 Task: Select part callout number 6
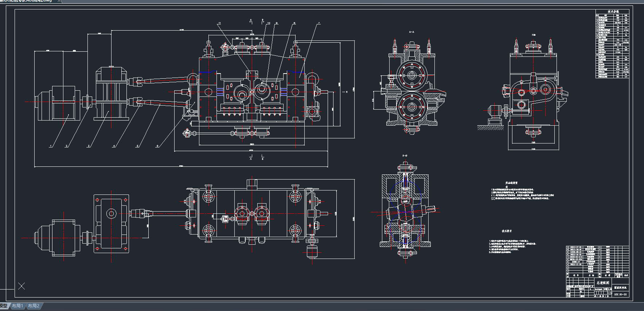(157, 146)
